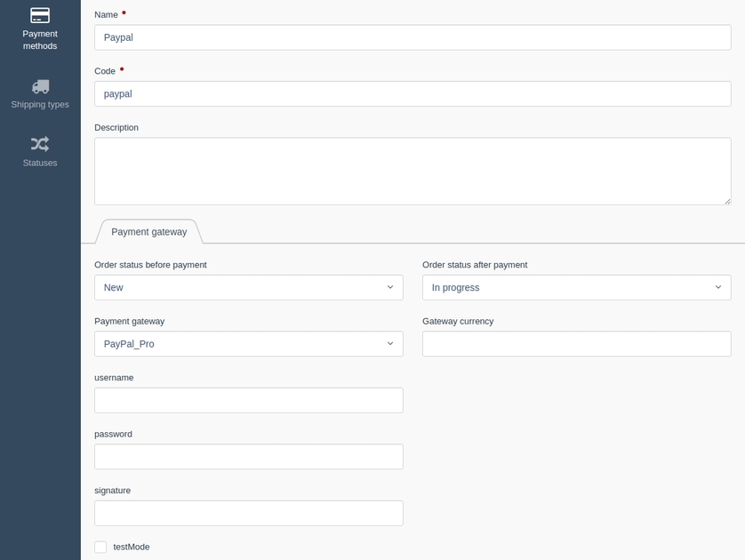Click the Statuses sidebar label
This screenshot has height=560, width=745.
click(40, 163)
